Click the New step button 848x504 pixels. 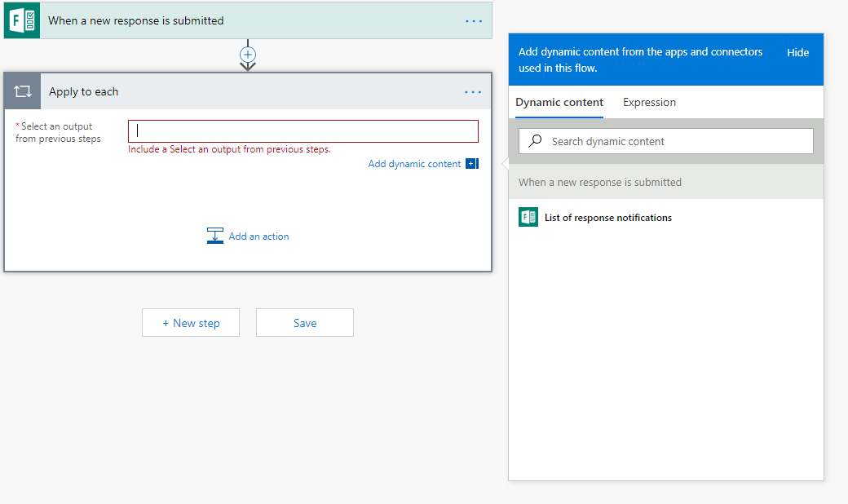[191, 323]
